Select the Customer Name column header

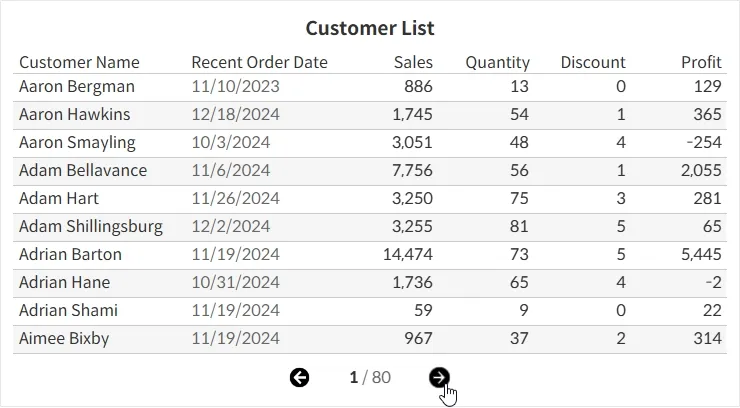click(79, 62)
